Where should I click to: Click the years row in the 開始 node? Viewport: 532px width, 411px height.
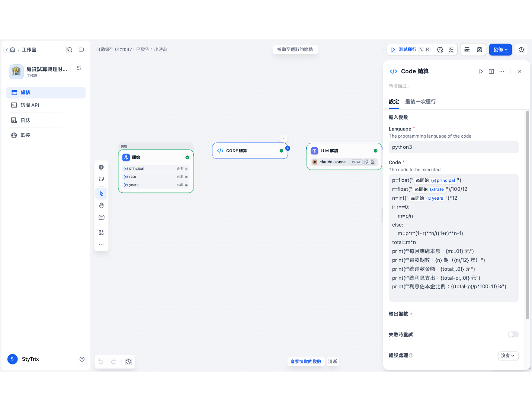(x=156, y=185)
